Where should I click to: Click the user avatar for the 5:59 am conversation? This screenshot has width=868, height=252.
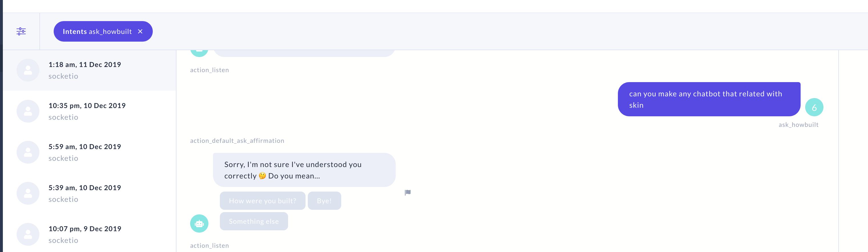tap(28, 152)
